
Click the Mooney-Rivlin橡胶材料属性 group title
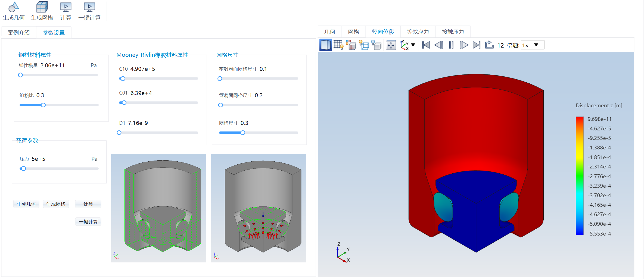pos(152,55)
